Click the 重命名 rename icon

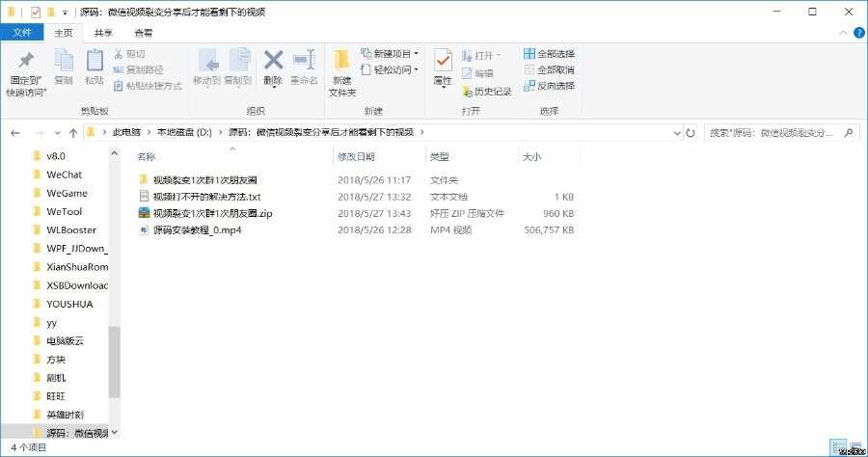pyautogui.click(x=304, y=60)
